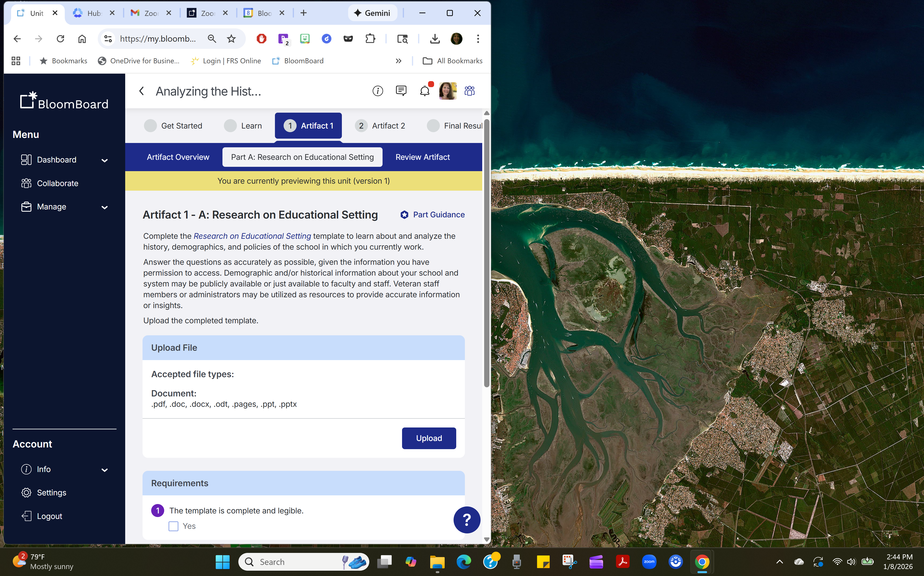Click the Windows Start button

pyautogui.click(x=222, y=562)
